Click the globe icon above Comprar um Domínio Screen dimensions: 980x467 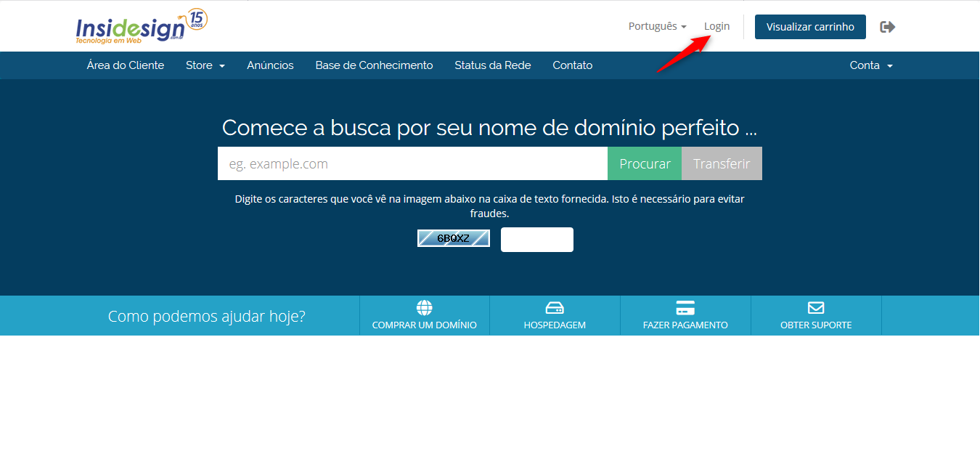click(x=425, y=307)
